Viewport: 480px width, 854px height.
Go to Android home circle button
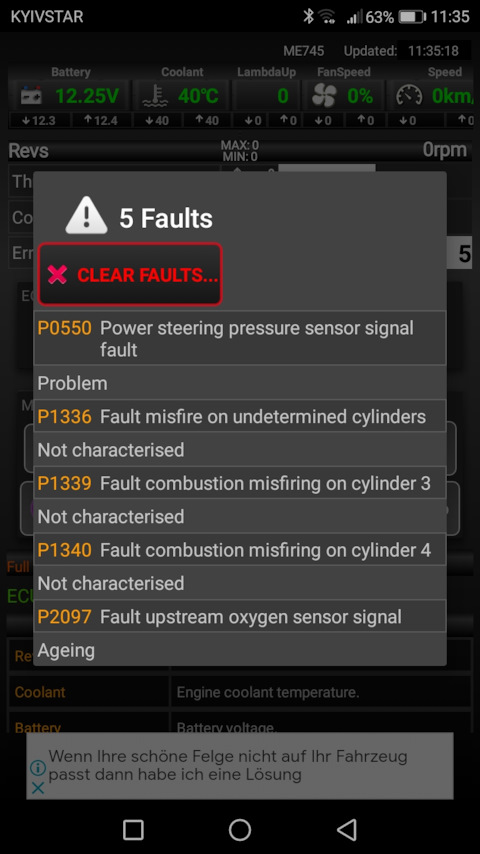[240, 830]
